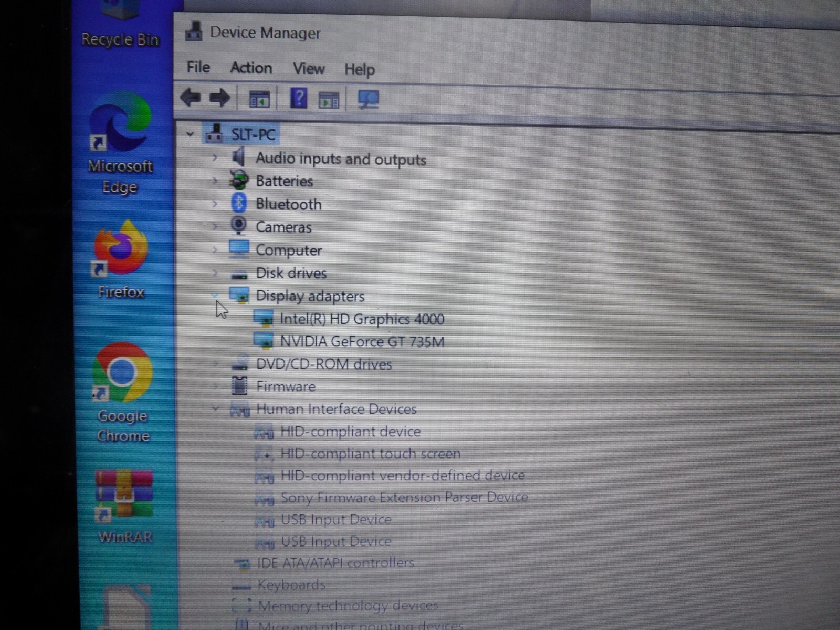Click the blue Help question-mark icon

(x=299, y=98)
